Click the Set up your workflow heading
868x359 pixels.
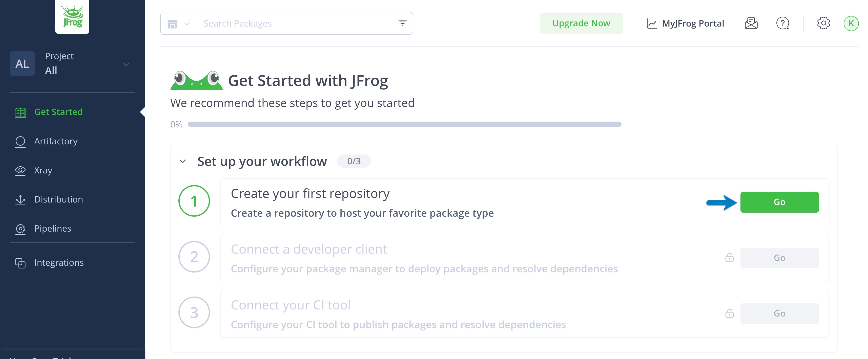coord(262,162)
